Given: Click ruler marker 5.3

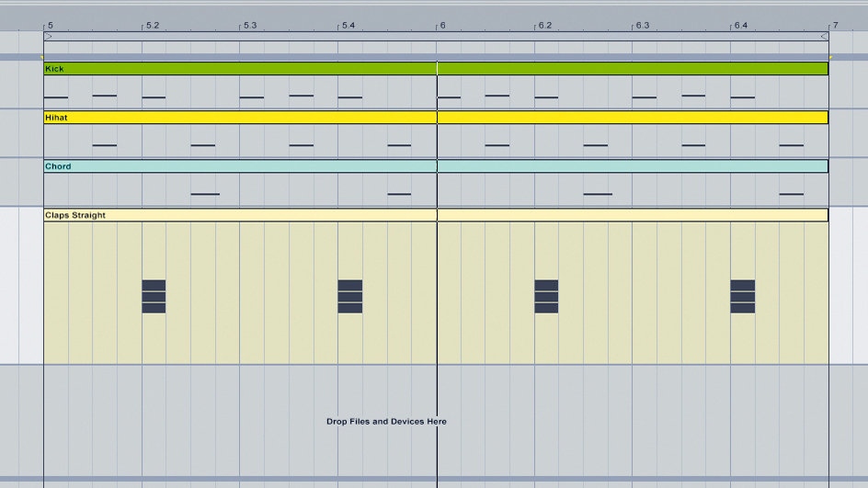Looking at the screenshot, I should click(x=250, y=26).
